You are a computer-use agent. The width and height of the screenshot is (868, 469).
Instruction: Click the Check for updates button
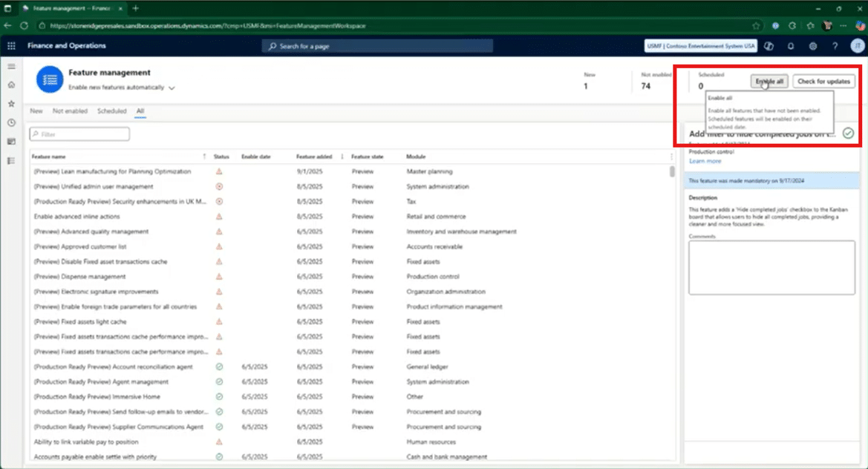[x=823, y=82]
